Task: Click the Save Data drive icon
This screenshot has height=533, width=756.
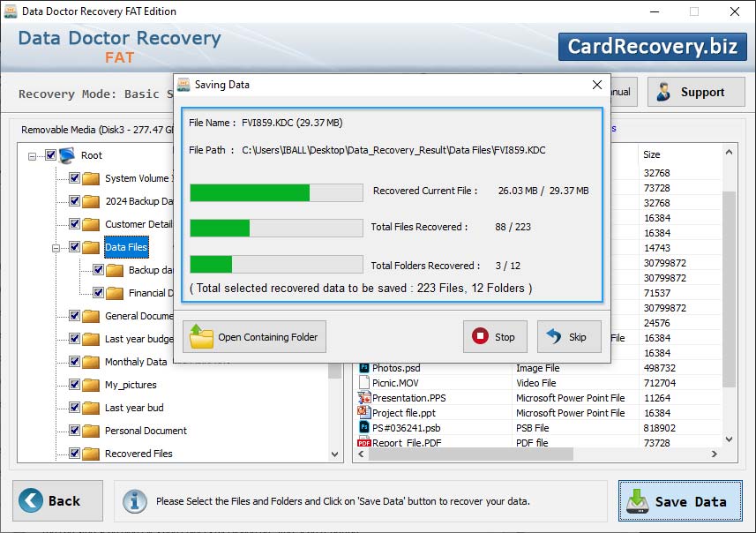Action: pyautogui.click(x=638, y=501)
